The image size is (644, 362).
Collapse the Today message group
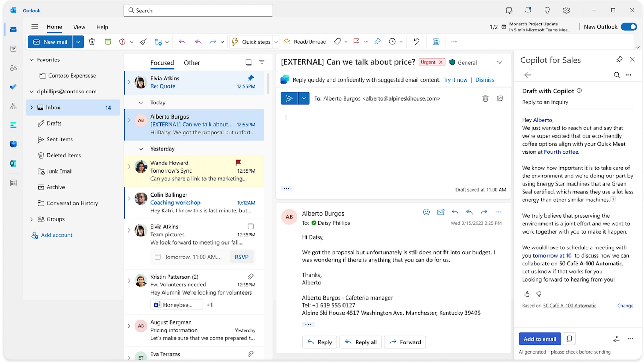point(141,102)
